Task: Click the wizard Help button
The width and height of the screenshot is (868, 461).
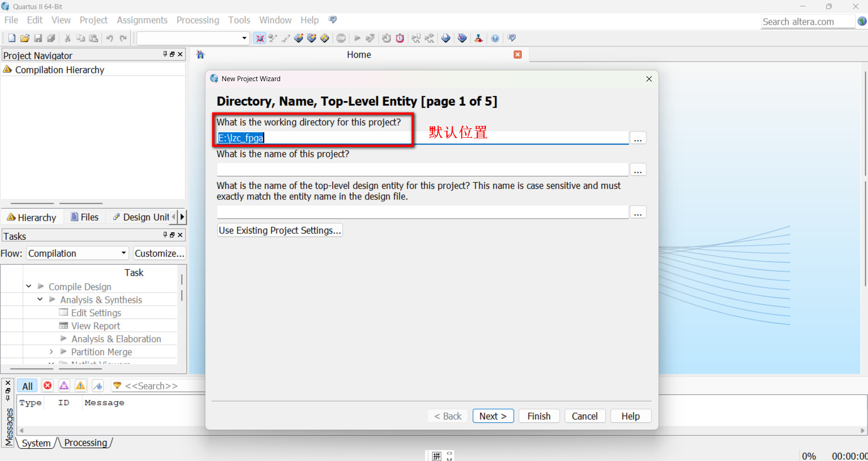Action: tap(630, 416)
